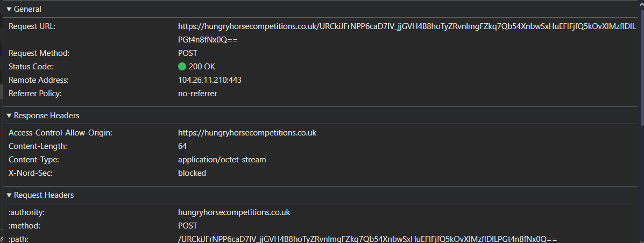Click the application/octet-stream value
The height and width of the screenshot is (243, 644).
[222, 160]
